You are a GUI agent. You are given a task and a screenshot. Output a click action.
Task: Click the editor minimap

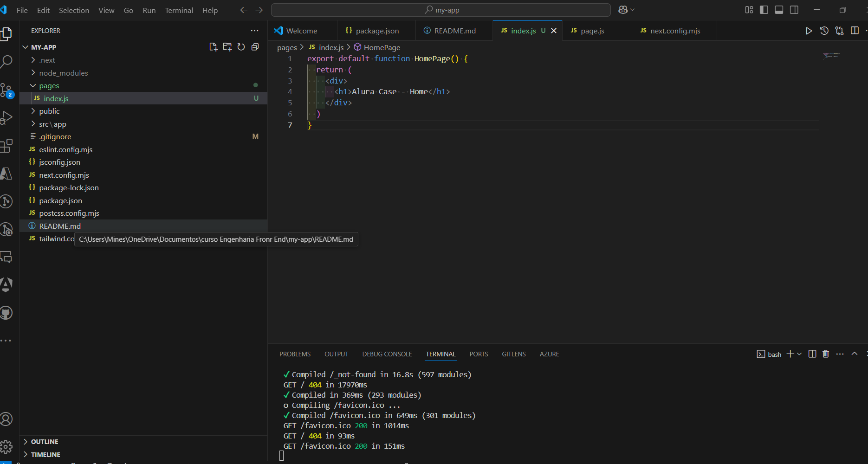coord(831,56)
